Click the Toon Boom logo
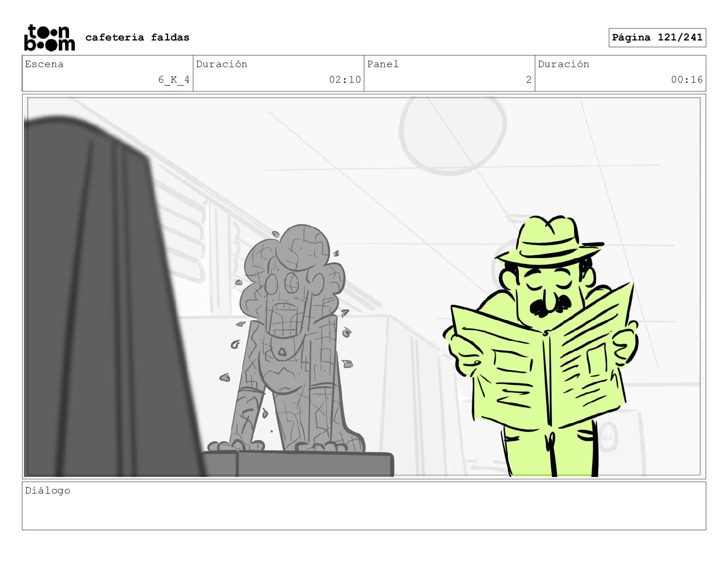The image size is (728, 563). click(49, 37)
